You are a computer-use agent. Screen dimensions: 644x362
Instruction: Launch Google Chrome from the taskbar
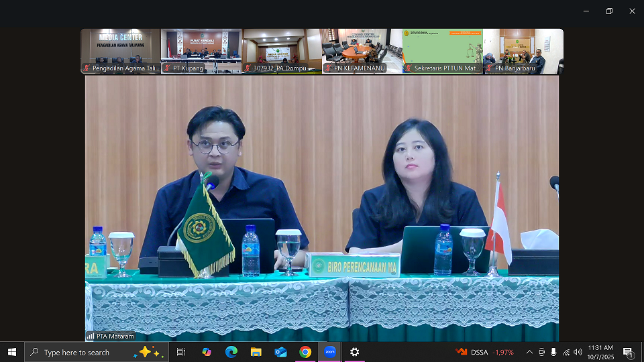305,352
